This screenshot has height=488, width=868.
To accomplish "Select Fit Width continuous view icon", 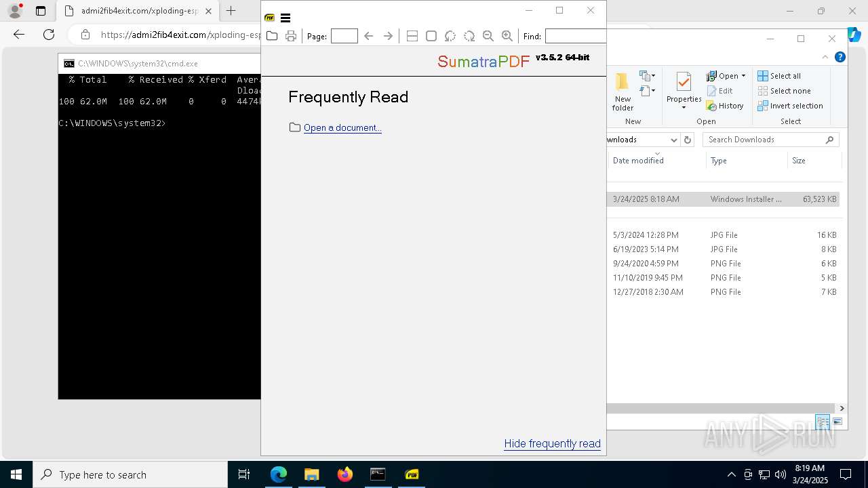I will point(412,36).
